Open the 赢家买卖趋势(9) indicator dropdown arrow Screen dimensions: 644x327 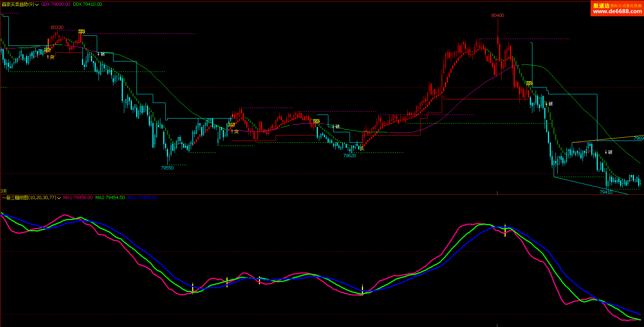(x=37, y=5)
